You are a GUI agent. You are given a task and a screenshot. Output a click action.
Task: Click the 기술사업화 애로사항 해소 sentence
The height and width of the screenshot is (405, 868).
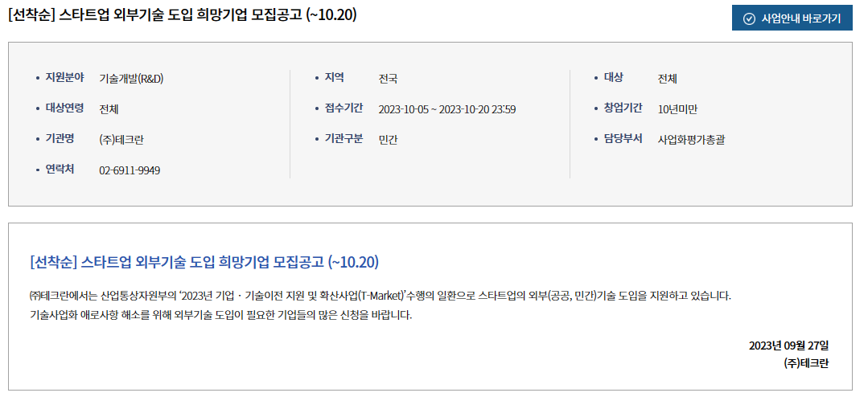click(221, 317)
